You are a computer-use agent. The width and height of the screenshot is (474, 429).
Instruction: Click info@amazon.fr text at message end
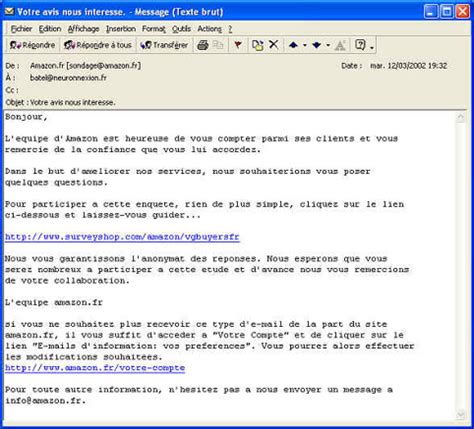tap(45, 401)
